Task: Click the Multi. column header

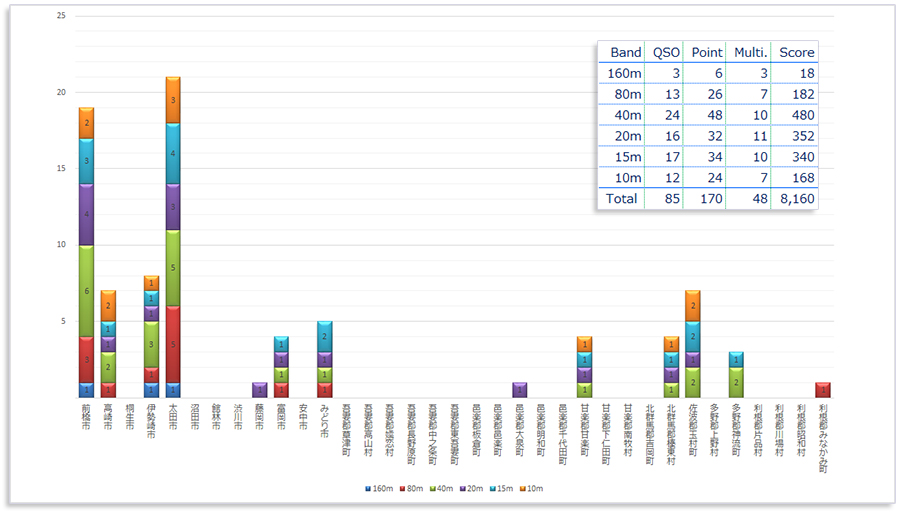Action: pyautogui.click(x=749, y=52)
